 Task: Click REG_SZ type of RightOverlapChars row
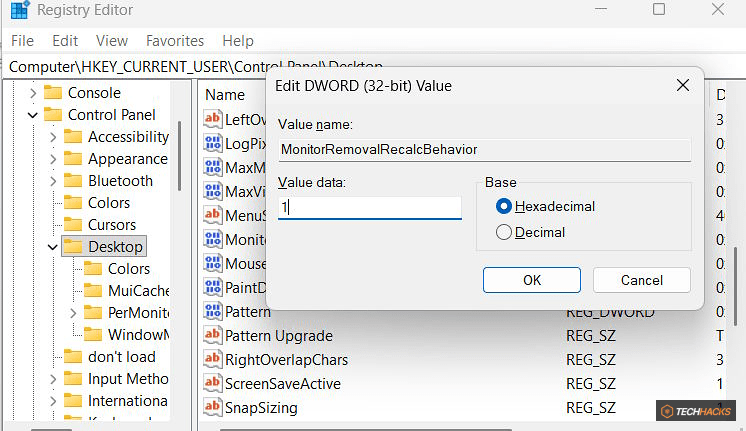[591, 360]
